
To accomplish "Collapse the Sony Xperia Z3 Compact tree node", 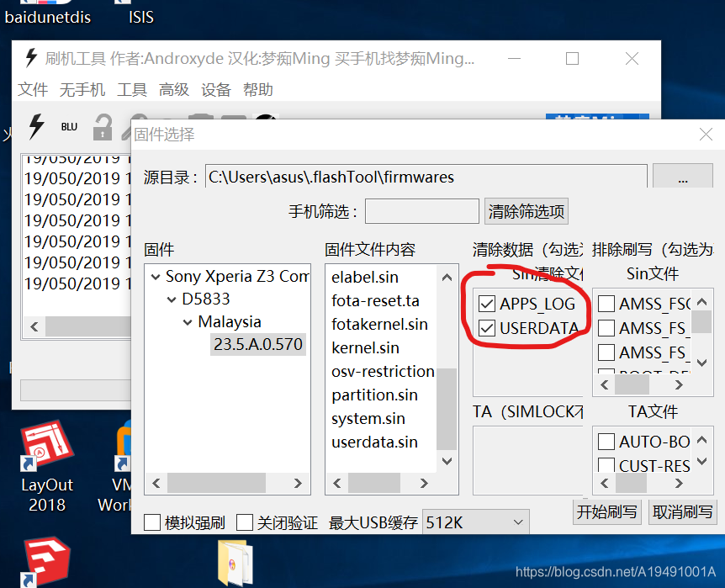I will click(156, 277).
